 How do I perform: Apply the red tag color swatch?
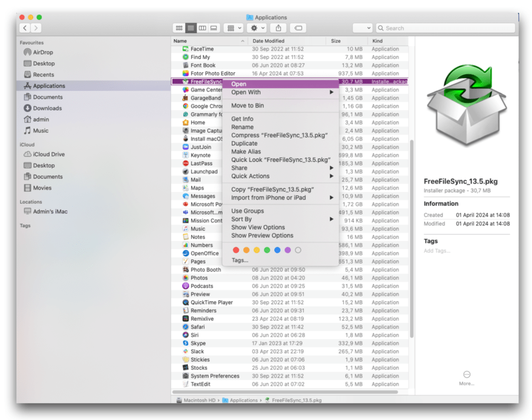click(236, 250)
